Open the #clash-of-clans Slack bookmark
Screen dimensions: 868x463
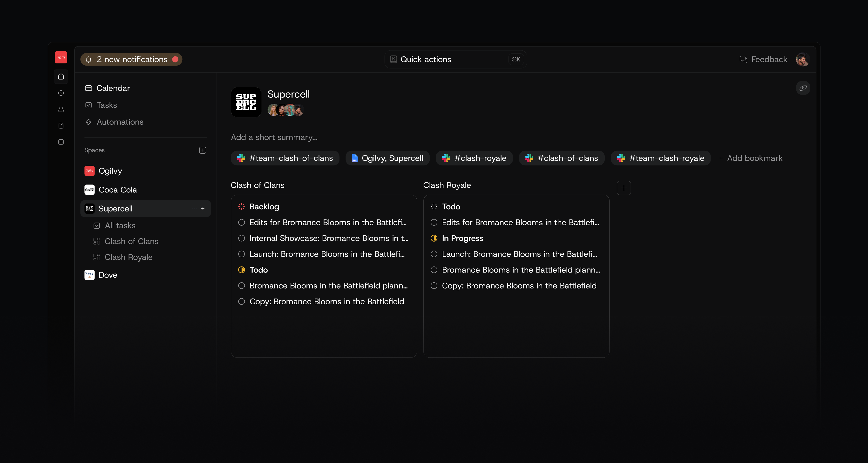[x=562, y=158]
